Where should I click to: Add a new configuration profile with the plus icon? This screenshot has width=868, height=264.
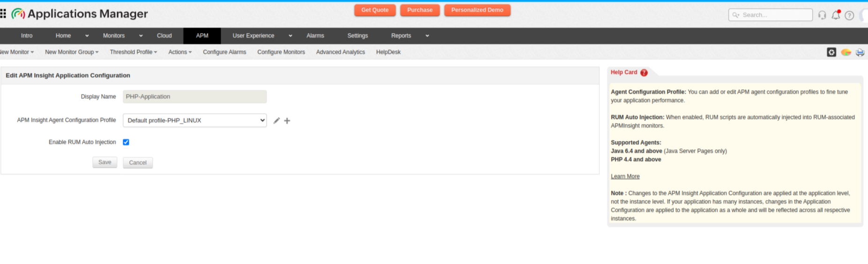click(287, 121)
